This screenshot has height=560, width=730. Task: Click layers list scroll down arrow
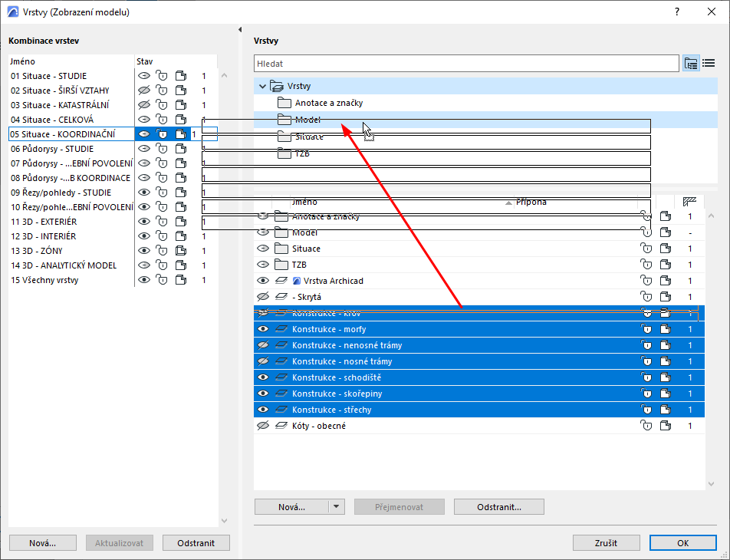(711, 483)
